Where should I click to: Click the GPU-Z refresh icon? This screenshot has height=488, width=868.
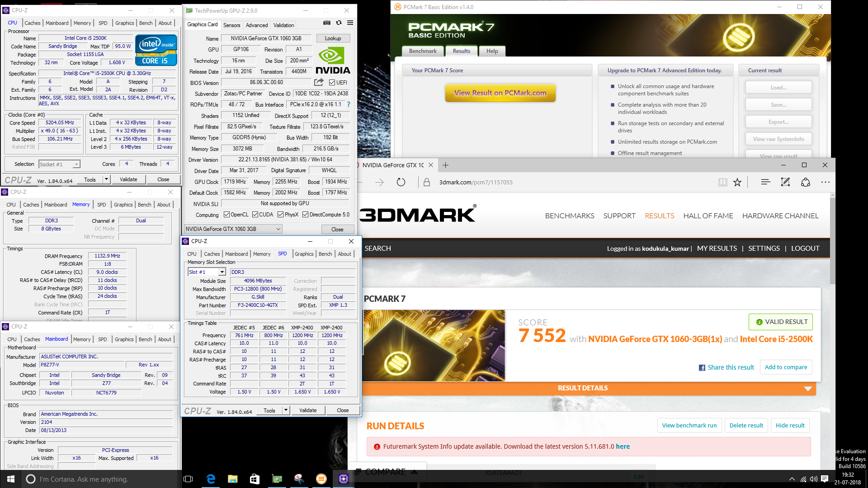tap(339, 23)
